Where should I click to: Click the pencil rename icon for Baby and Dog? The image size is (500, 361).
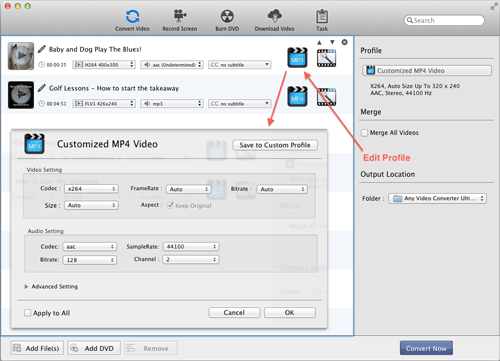[42, 49]
